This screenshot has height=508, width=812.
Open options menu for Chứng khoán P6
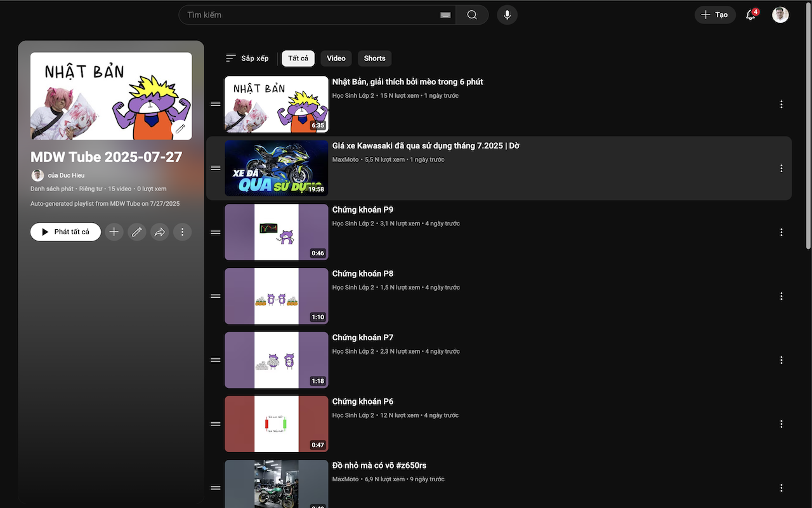click(x=781, y=424)
